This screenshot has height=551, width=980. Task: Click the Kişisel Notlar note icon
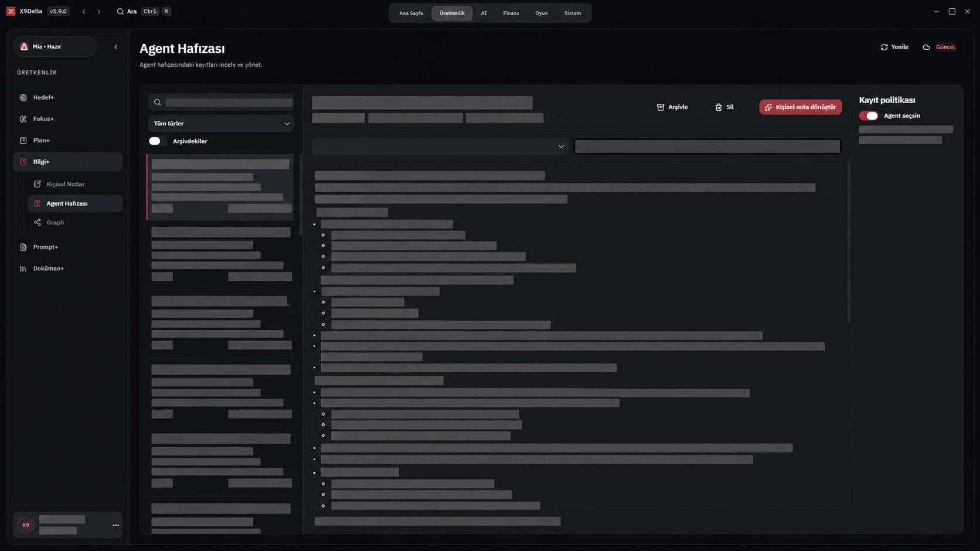[x=38, y=184]
